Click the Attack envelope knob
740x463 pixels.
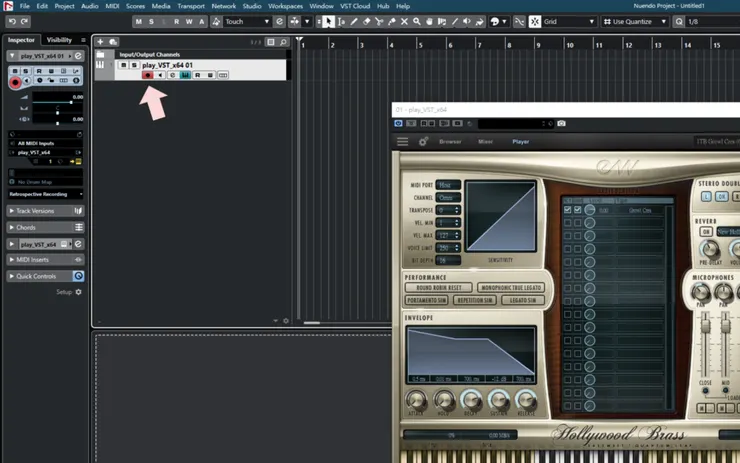coord(416,400)
